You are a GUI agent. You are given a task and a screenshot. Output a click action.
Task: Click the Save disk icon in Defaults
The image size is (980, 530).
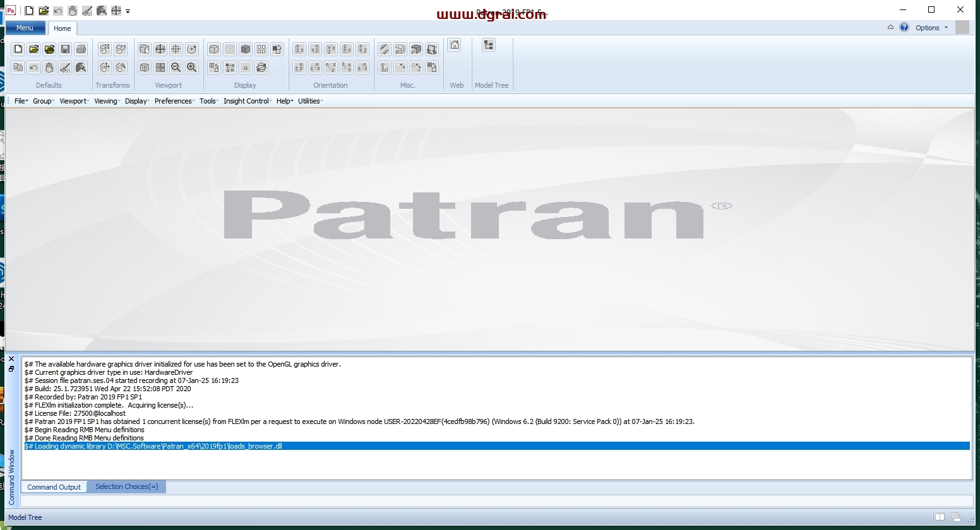[65, 49]
